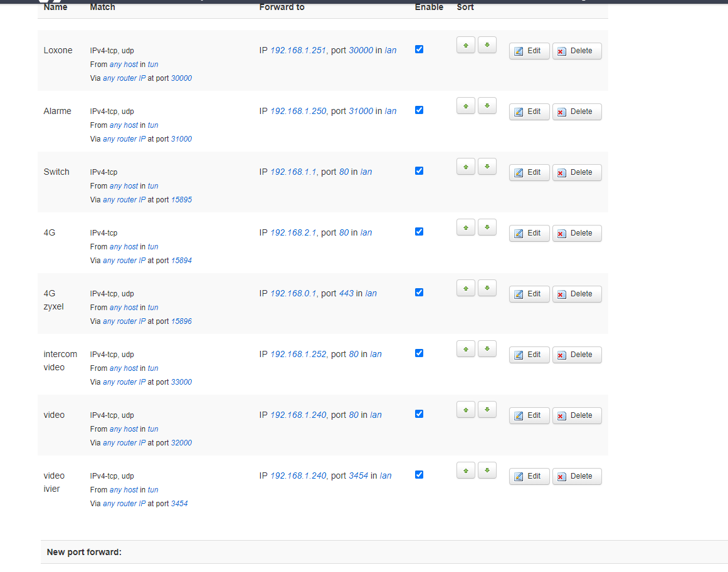Toggle enable checkbox for video ivier
Screen dimensions: 728x572
tap(419, 475)
